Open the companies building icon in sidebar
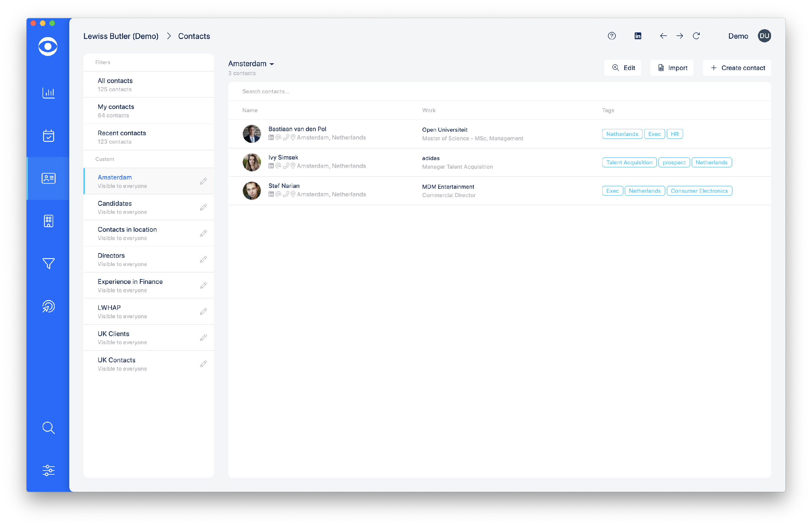Viewport: 812px width, 527px height. pyautogui.click(x=48, y=221)
